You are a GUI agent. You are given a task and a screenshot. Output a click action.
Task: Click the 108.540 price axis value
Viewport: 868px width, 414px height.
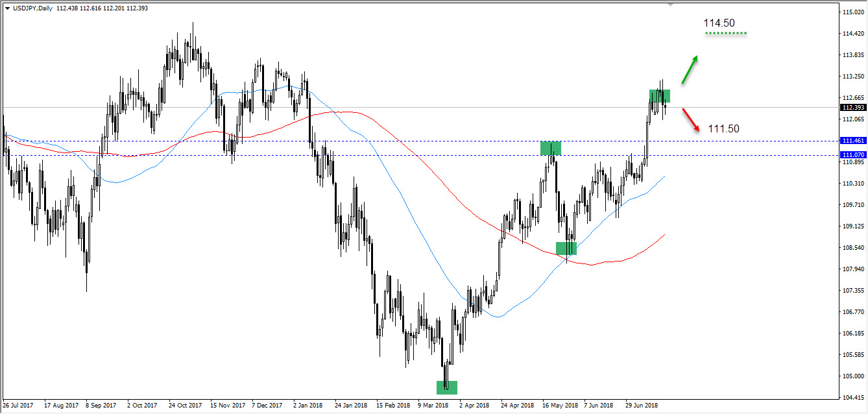(852, 248)
